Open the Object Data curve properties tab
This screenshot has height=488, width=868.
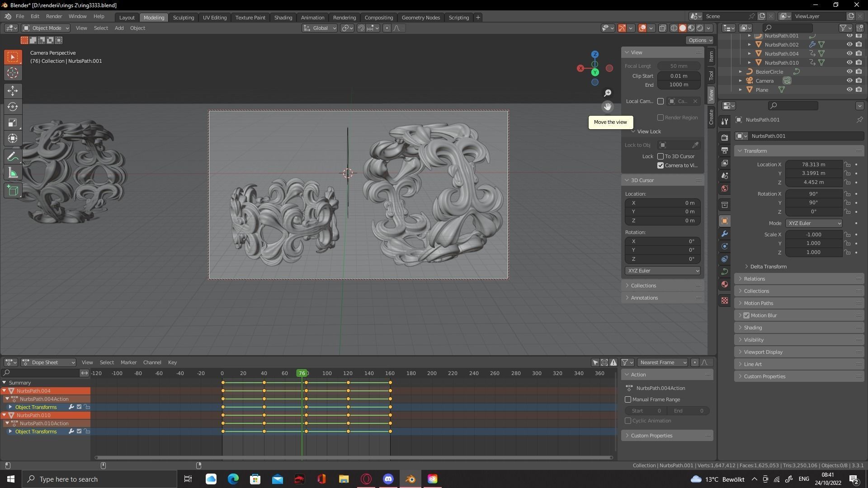[725, 272]
